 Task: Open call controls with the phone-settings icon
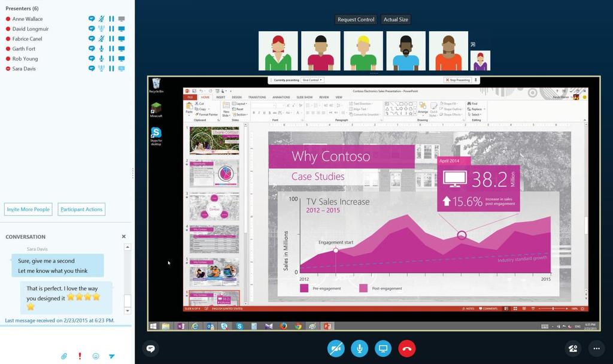click(x=573, y=348)
